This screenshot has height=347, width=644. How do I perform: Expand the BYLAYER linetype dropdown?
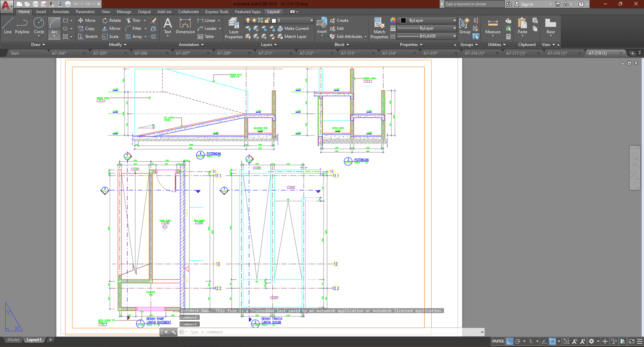point(455,36)
